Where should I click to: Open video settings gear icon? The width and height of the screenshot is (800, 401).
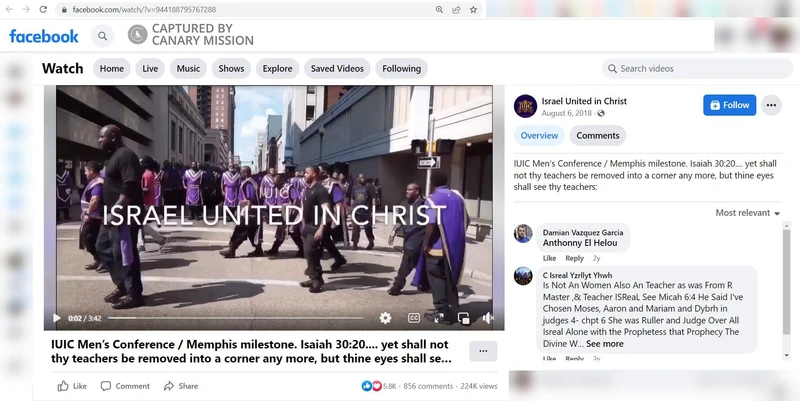point(385,318)
